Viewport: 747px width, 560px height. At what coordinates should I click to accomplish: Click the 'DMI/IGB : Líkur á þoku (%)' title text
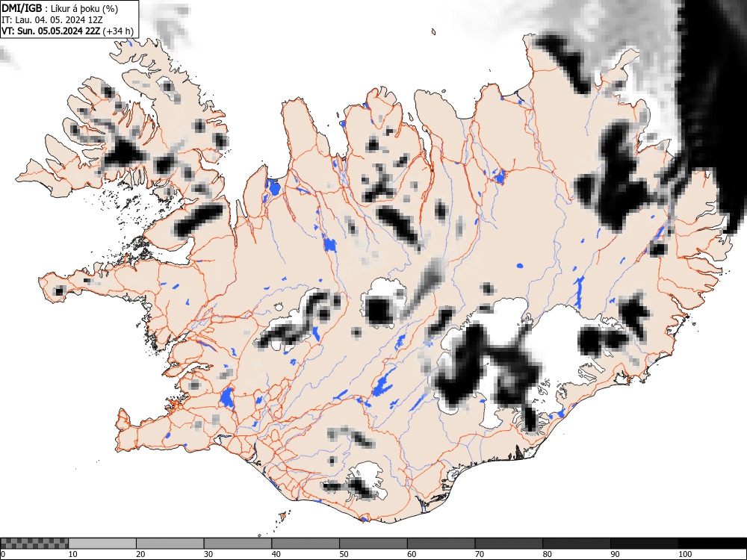point(60,8)
